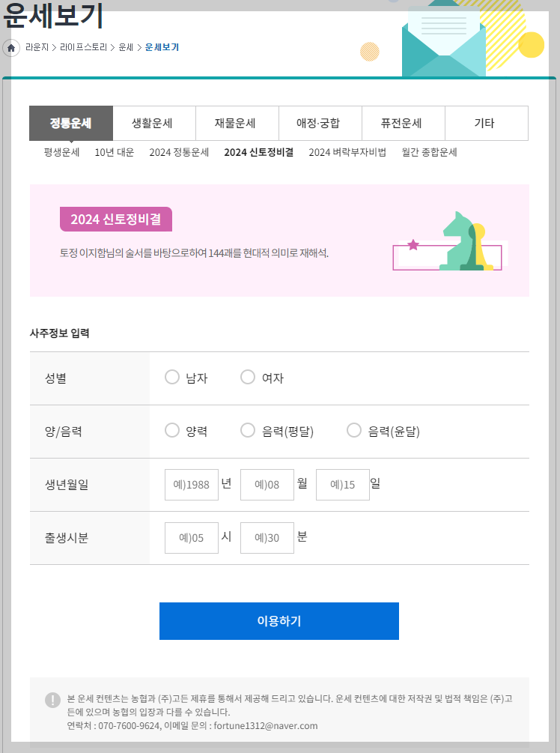This screenshot has width=560, height=753.
Task: Click the exclamation info icon in the notice box
Action: point(52,701)
